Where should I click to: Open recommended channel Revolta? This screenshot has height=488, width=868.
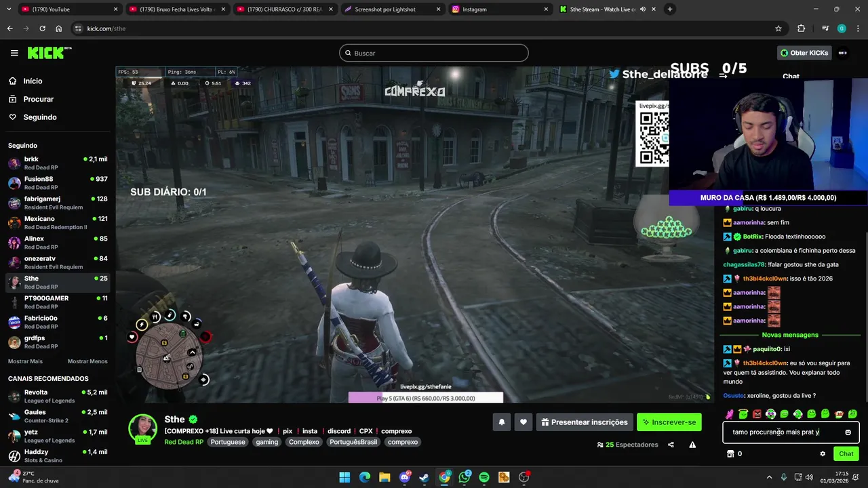click(58, 396)
